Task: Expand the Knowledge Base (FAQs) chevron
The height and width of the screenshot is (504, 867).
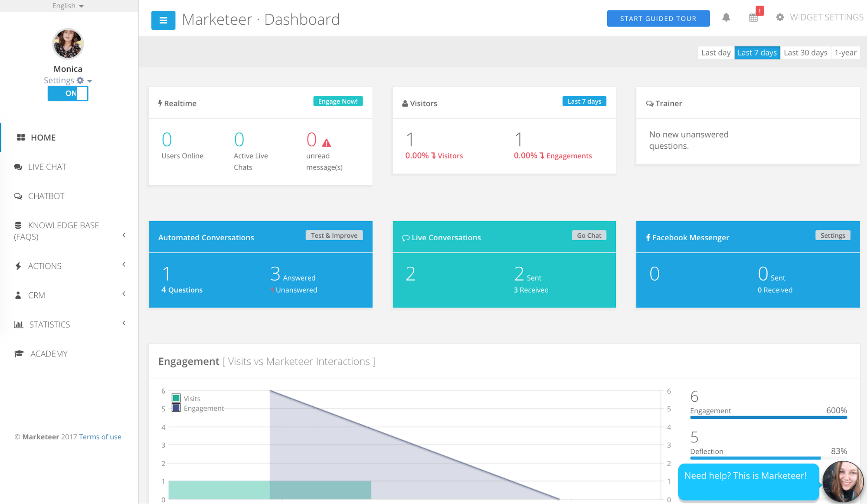Action: point(124,235)
